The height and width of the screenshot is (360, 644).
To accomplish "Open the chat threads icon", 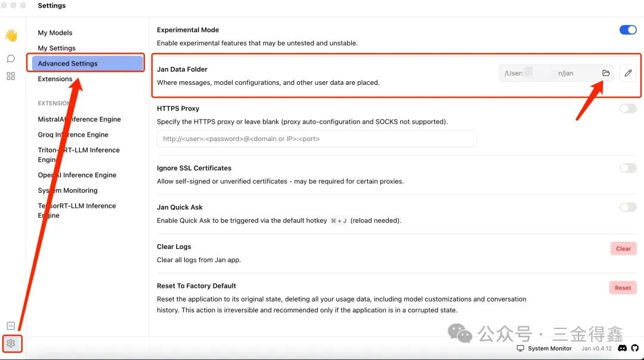I will (11, 59).
